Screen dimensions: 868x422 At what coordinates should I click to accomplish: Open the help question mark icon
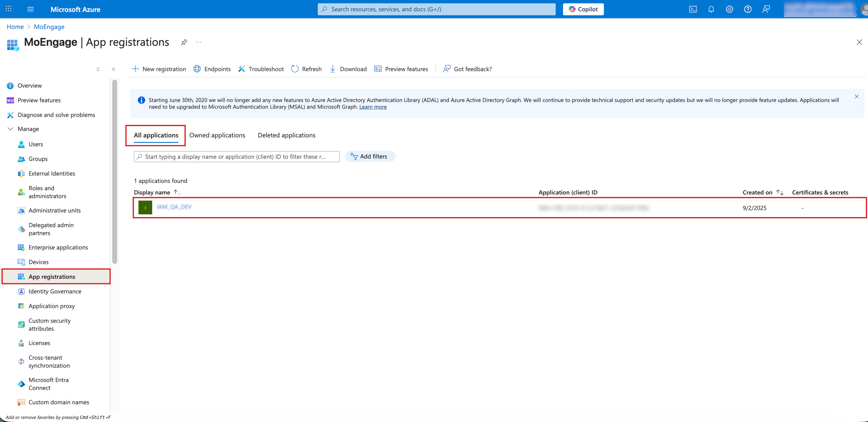click(x=747, y=9)
